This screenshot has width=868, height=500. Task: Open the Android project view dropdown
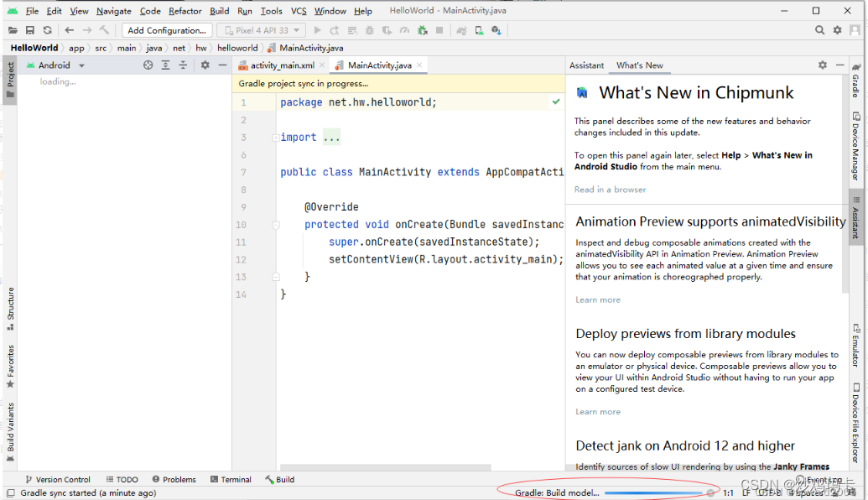tap(55, 65)
